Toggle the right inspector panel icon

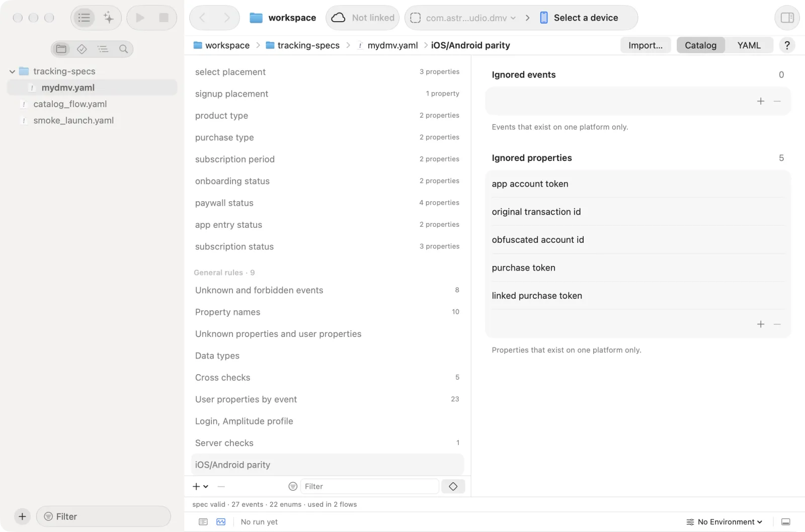point(787,18)
